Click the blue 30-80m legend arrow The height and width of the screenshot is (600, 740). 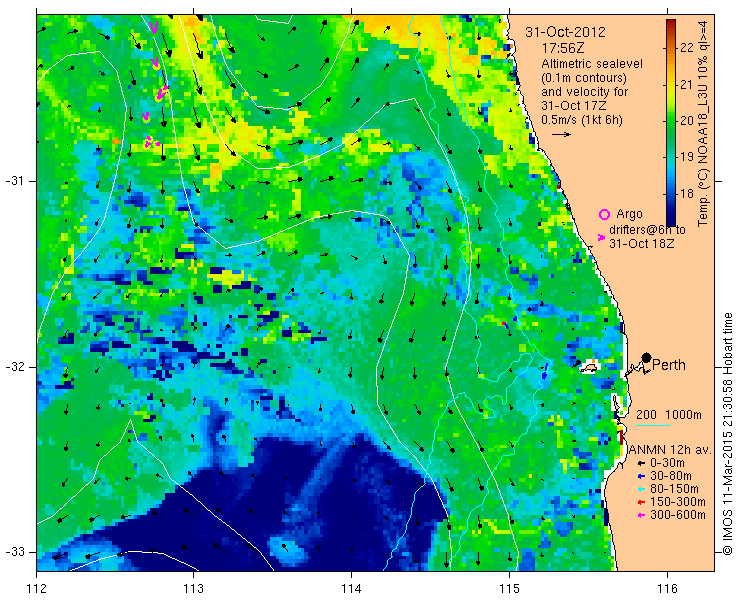641,476
